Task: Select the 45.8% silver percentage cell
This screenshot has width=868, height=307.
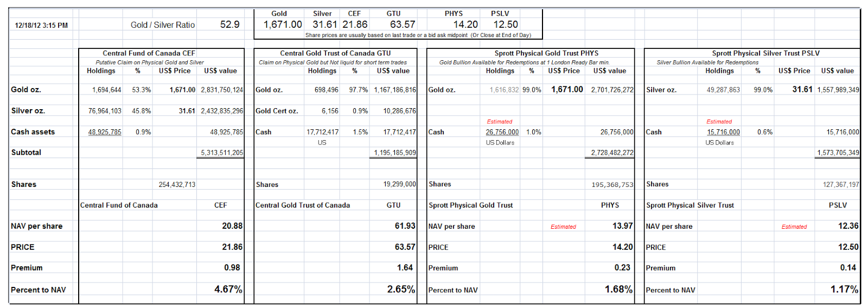Action: [x=142, y=111]
